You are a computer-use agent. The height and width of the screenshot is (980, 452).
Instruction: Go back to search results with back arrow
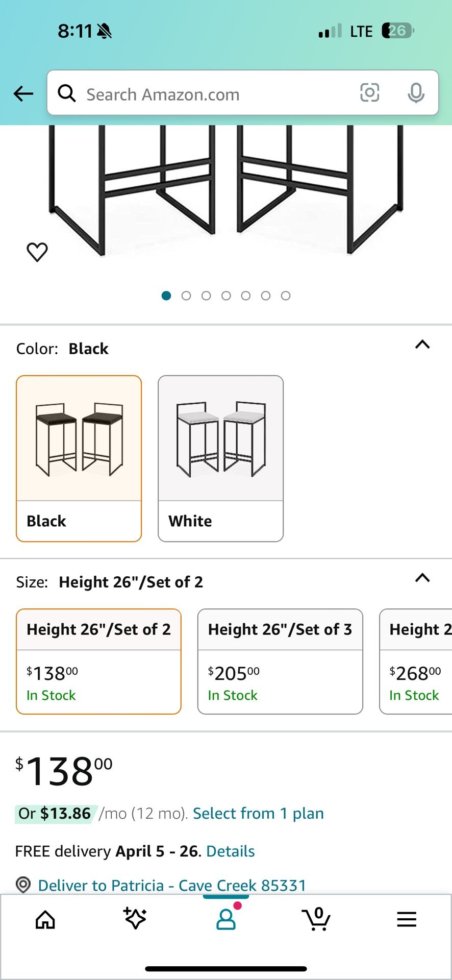click(x=22, y=93)
